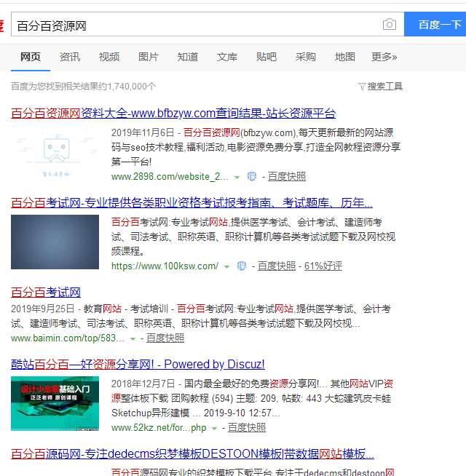The height and width of the screenshot is (476, 466).
Task: Click the www.52kz.net/for...php URL
Action: pos(159,428)
